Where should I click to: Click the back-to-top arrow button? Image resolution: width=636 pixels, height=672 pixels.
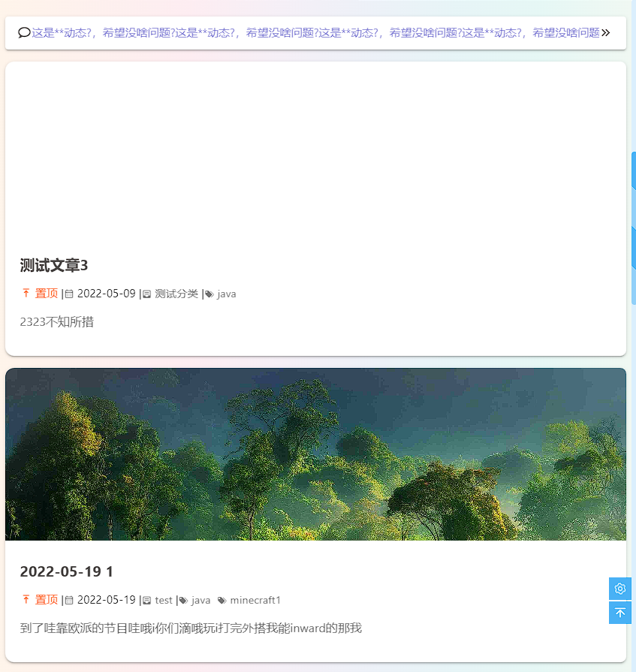click(620, 613)
